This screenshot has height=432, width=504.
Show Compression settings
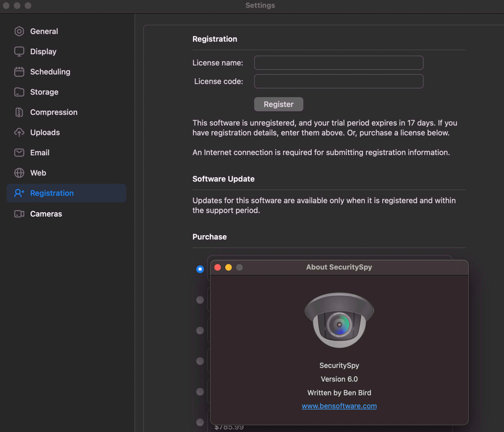[x=54, y=112]
